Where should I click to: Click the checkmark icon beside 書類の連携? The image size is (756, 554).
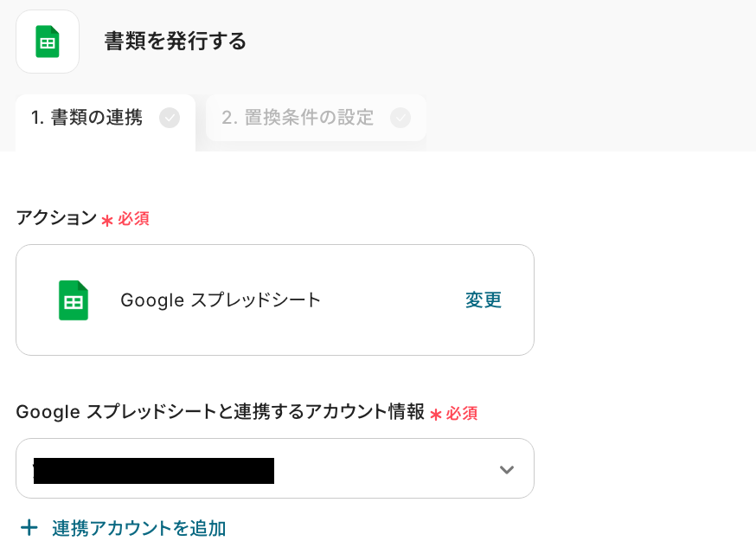(170, 118)
